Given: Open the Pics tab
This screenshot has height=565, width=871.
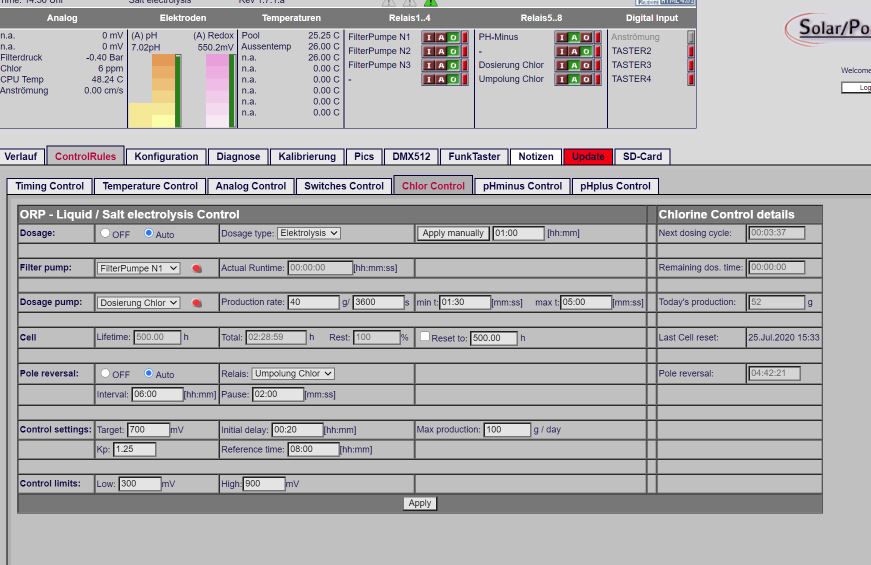Looking at the screenshot, I should [364, 157].
